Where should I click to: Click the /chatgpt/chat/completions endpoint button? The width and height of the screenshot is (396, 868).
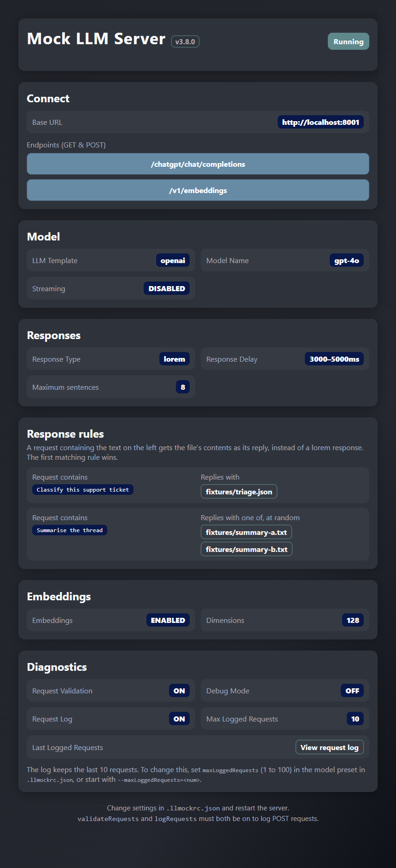[198, 164]
